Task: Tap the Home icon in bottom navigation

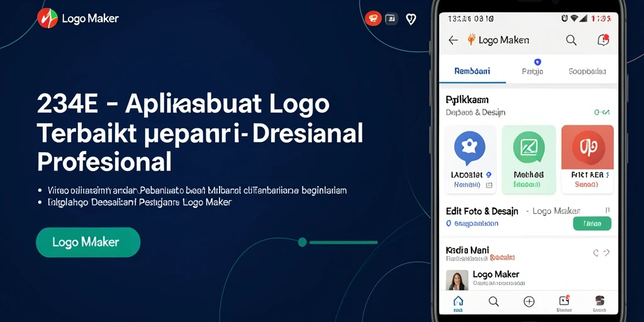Action: 458,303
